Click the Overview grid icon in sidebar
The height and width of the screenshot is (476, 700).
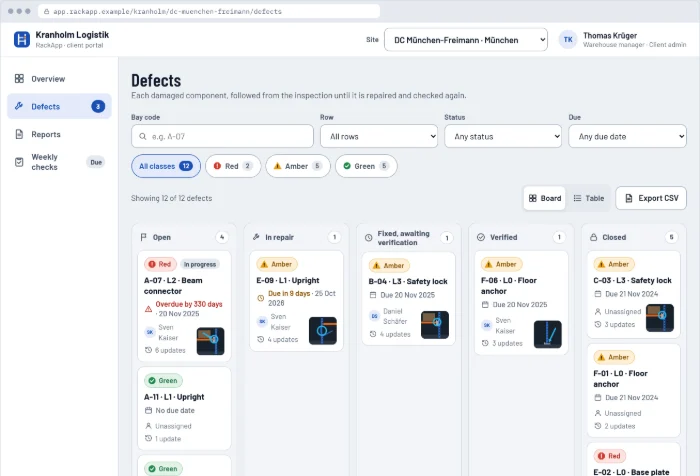click(x=19, y=79)
